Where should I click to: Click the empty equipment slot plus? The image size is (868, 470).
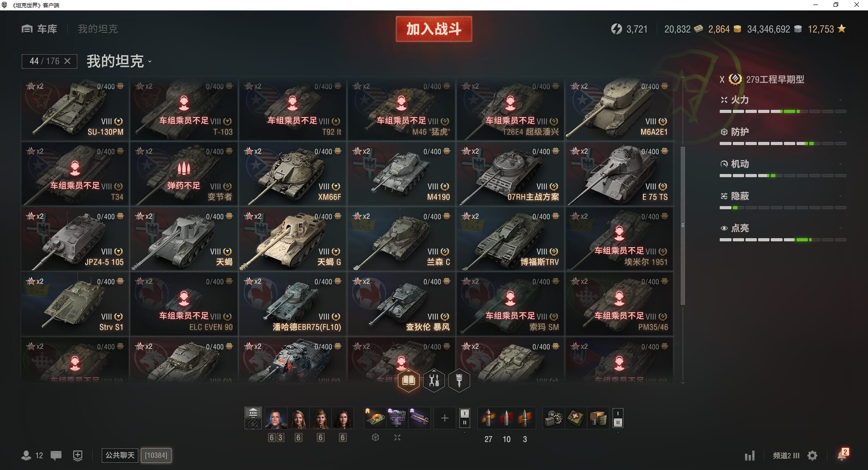pos(444,418)
